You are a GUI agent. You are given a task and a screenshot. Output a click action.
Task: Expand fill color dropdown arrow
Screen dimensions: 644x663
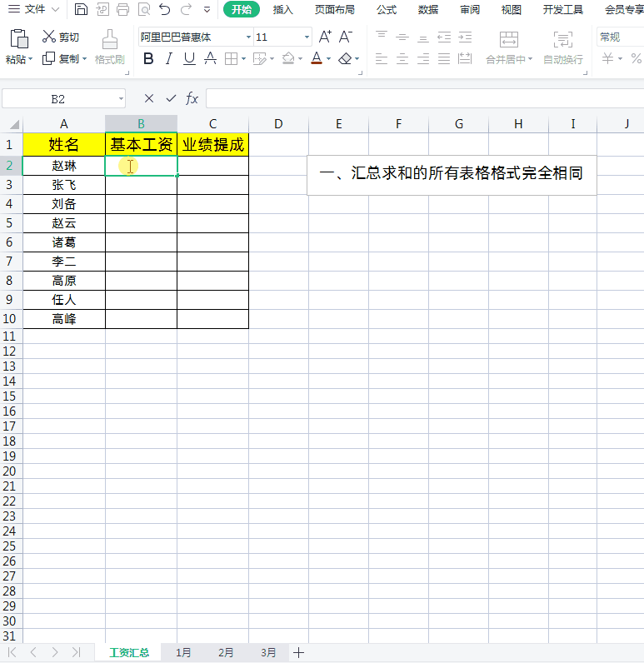point(300,59)
